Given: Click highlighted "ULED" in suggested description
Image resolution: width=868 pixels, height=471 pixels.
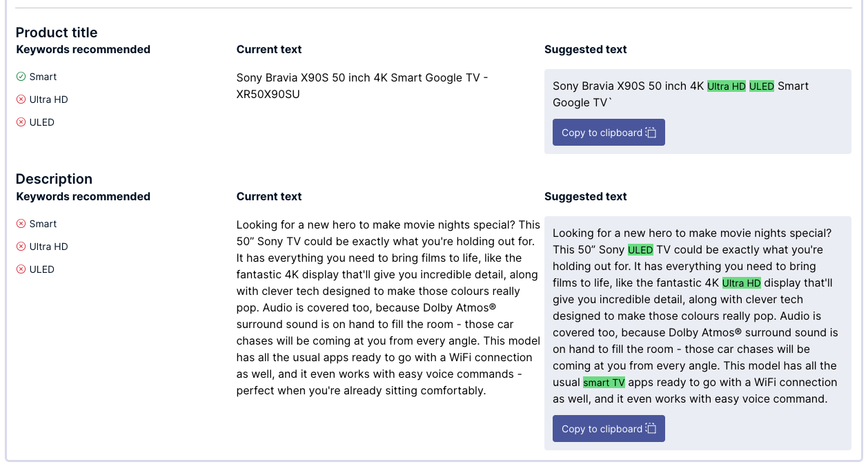Looking at the screenshot, I should point(640,250).
